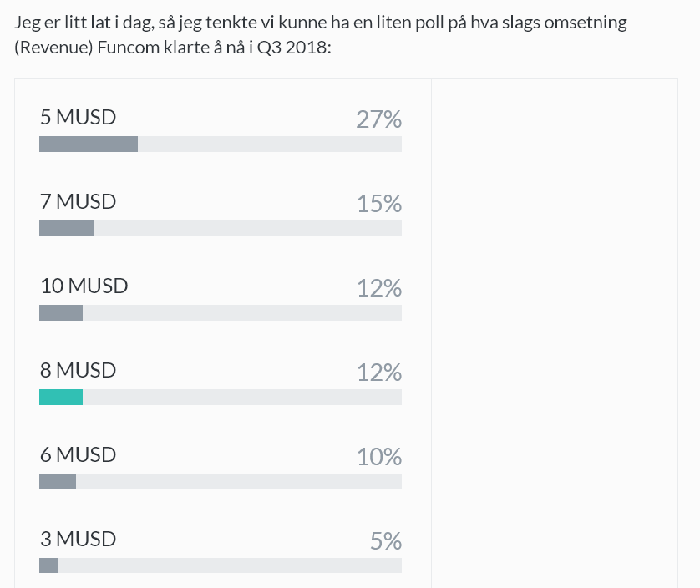Click the 5% percentage label
The width and height of the screenshot is (700, 588).
(x=386, y=541)
